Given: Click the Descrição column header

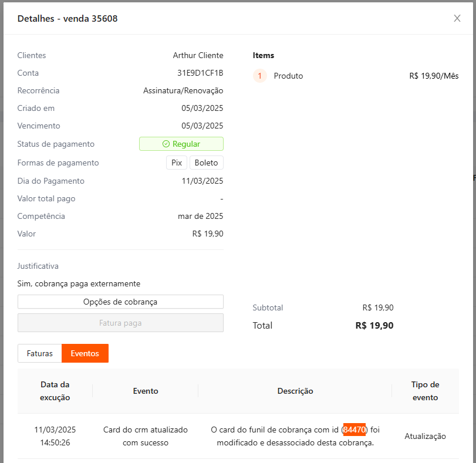Looking at the screenshot, I should [x=295, y=391].
